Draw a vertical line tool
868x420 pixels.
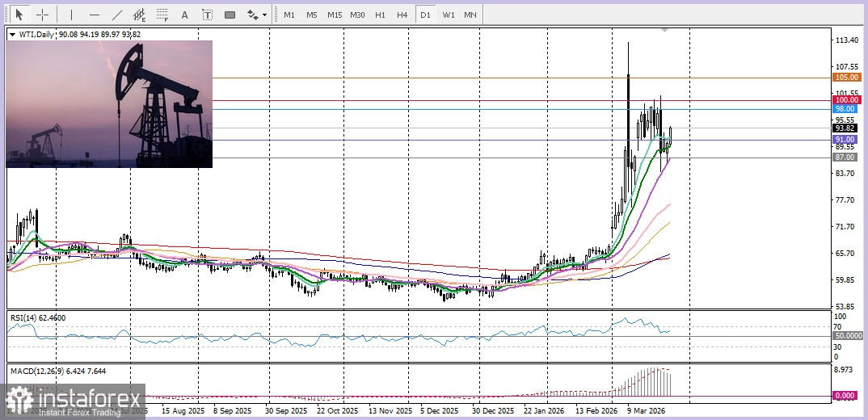[x=71, y=15]
